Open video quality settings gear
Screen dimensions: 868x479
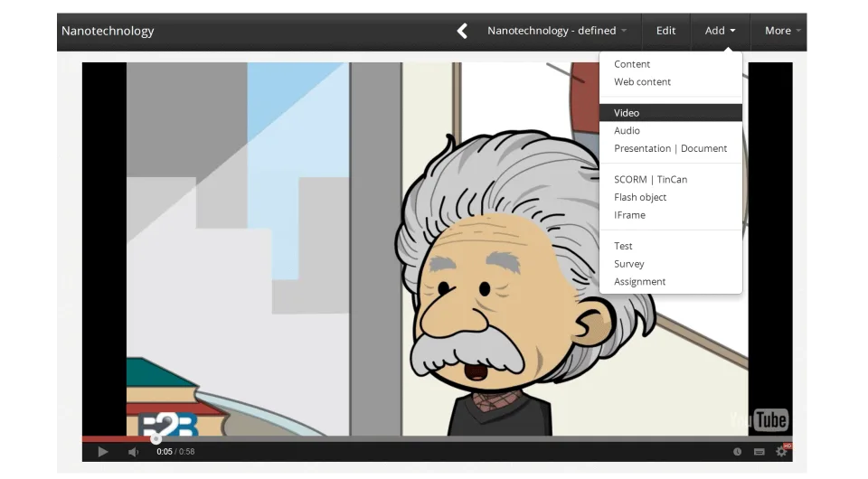781,451
